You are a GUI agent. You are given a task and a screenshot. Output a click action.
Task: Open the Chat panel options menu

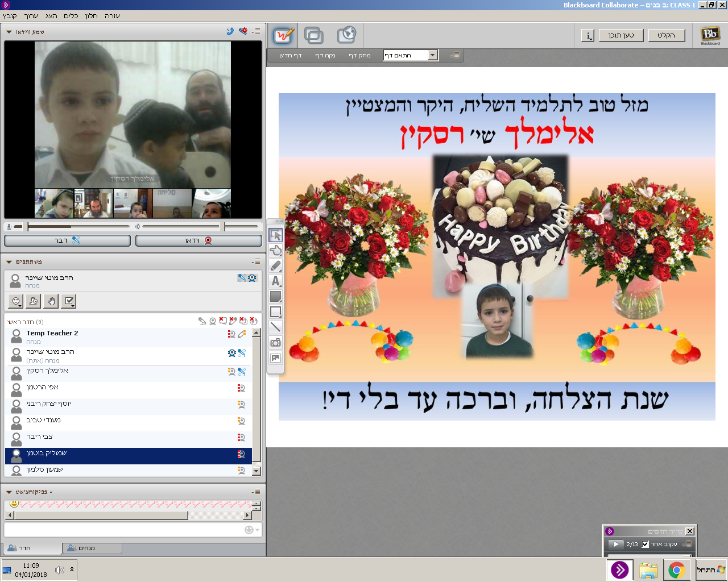coord(256,492)
